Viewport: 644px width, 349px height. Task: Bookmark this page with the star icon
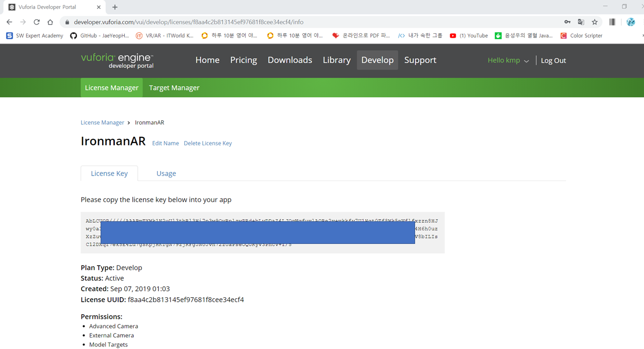pyautogui.click(x=595, y=22)
